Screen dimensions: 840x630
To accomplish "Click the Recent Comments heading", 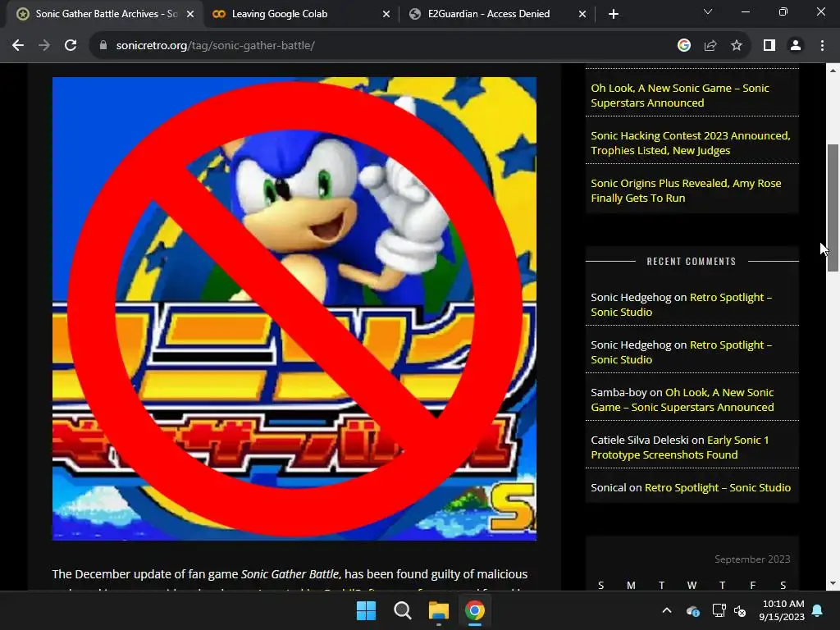I will [x=692, y=262].
